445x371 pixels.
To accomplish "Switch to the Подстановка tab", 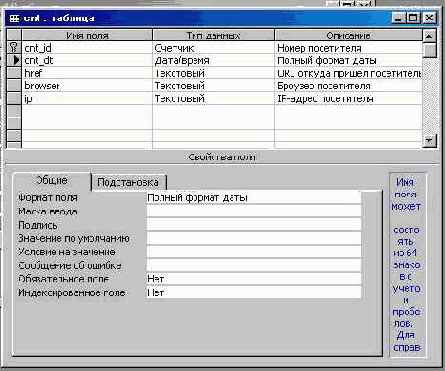I will 128,182.
